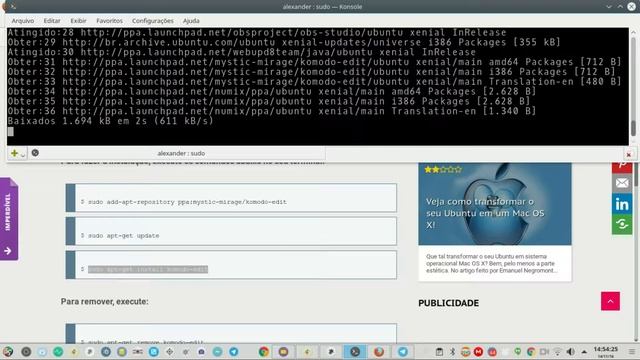
Task: Click the webcam recording tray icon
Action: coord(544,352)
